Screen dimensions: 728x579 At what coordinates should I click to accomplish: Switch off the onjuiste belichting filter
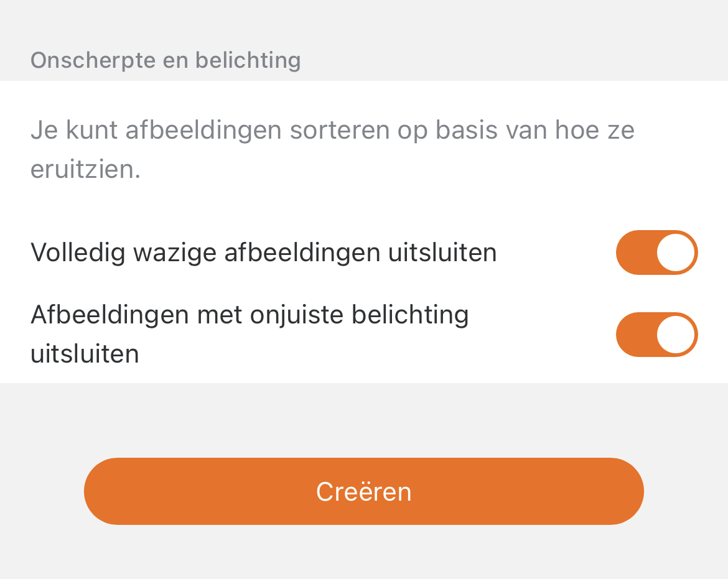656,335
